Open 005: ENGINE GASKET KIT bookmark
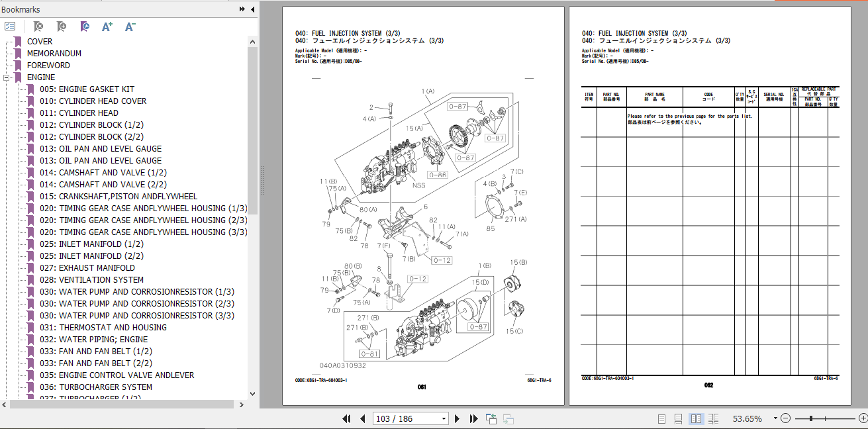Image resolution: width=868 pixels, height=429 pixels. [87, 89]
